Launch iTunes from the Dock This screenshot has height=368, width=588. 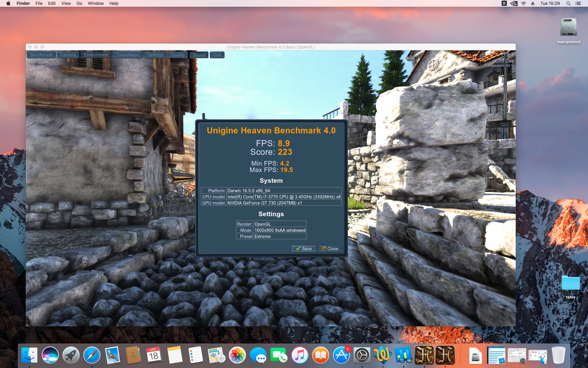[x=300, y=355]
